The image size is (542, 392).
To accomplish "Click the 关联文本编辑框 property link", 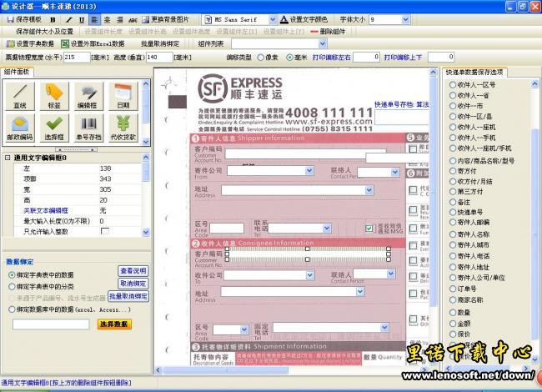I will 46,210.
